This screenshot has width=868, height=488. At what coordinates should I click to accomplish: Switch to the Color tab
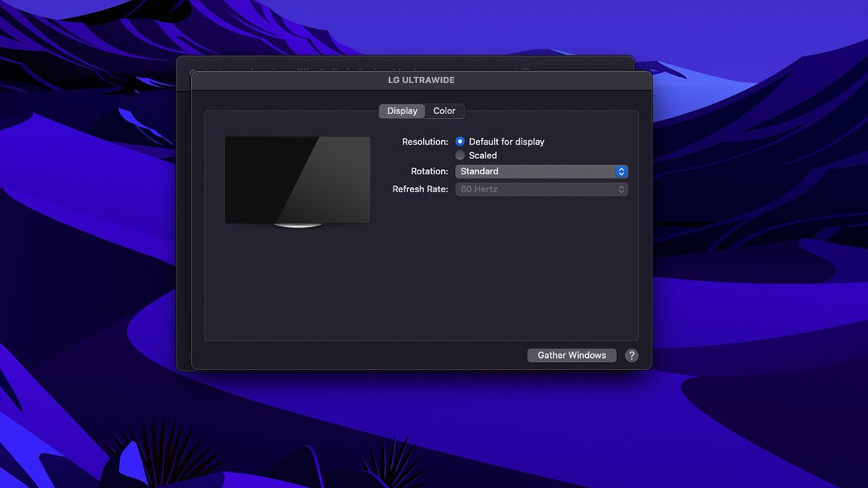coord(444,111)
